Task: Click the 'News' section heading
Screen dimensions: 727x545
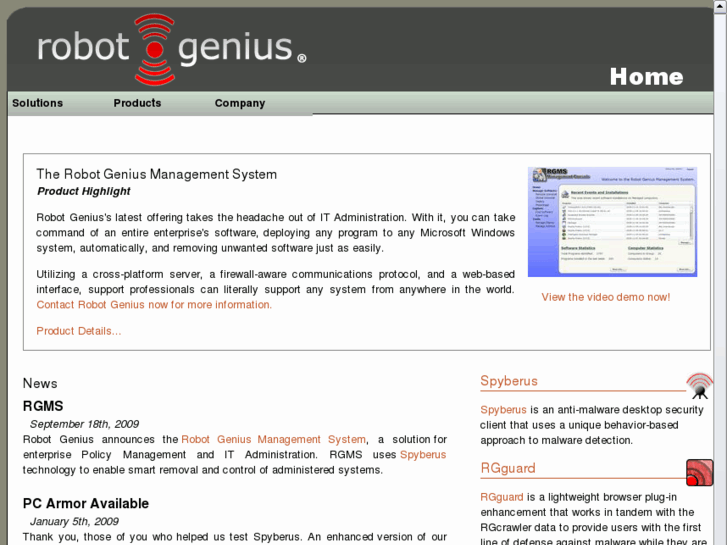Action: point(40,384)
